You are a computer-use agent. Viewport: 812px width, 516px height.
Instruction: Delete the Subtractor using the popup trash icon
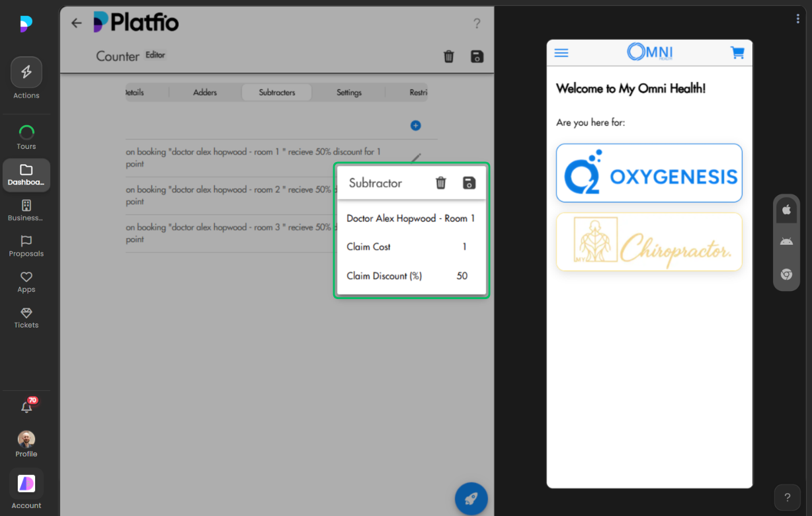pos(441,183)
